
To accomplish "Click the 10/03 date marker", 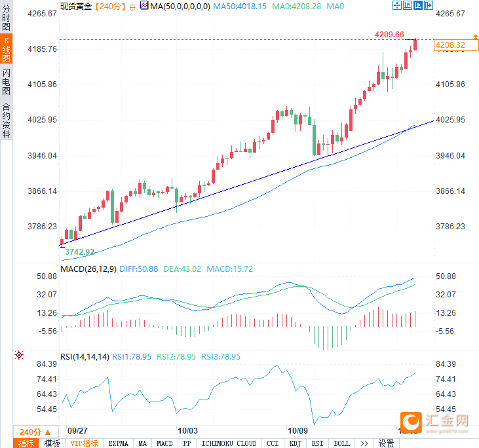I will (187, 431).
